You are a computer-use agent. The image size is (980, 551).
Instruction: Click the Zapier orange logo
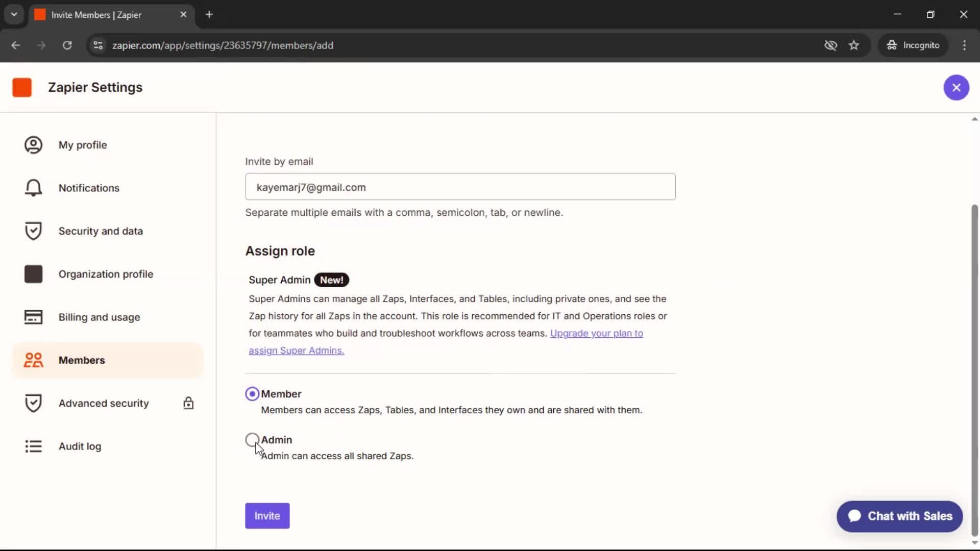pos(22,87)
